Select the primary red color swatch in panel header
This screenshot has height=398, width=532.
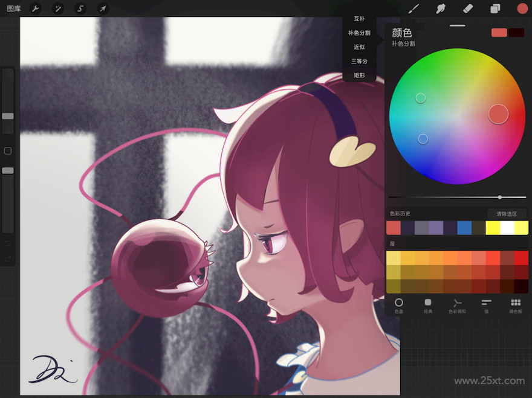pos(499,33)
